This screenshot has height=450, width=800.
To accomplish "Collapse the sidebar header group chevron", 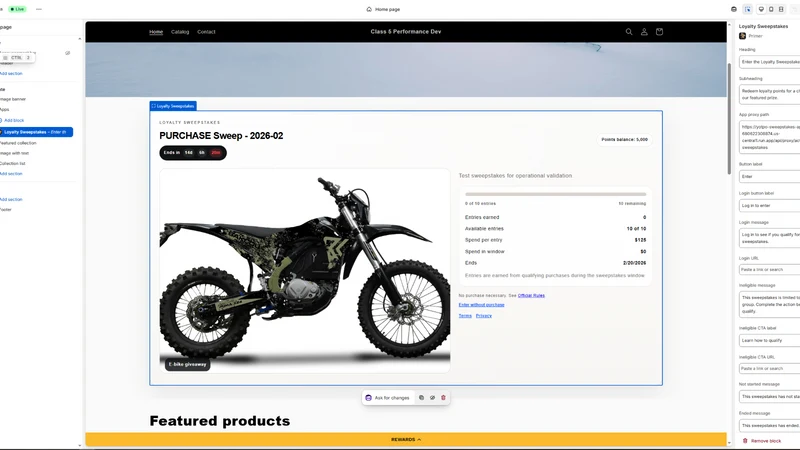I will 79,39.
